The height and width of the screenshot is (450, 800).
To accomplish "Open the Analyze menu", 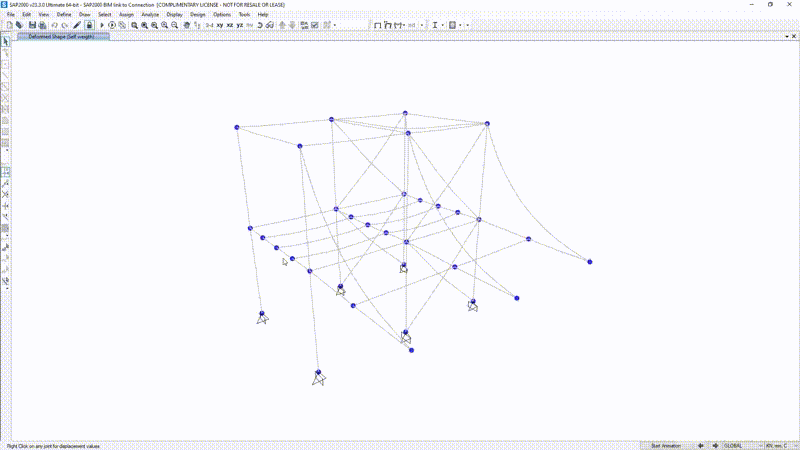I will tap(150, 15).
